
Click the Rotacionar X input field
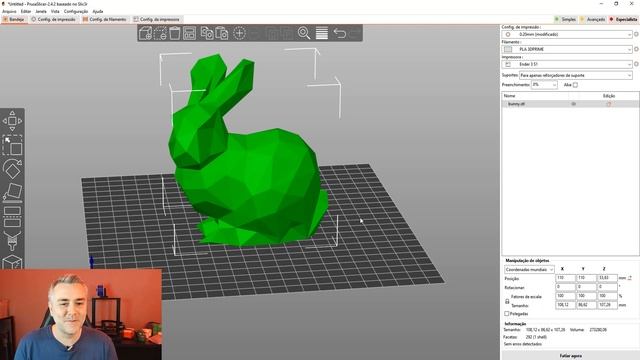(x=565, y=287)
